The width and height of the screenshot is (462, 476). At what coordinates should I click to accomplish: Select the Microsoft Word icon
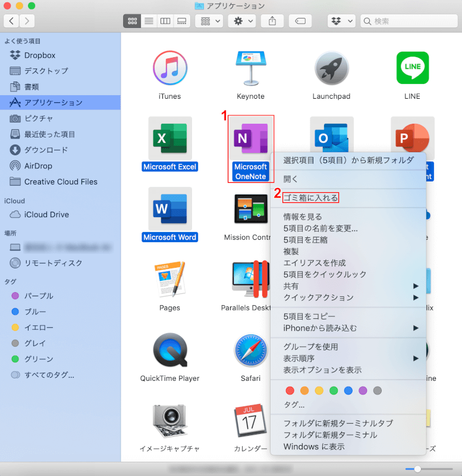pos(170,209)
